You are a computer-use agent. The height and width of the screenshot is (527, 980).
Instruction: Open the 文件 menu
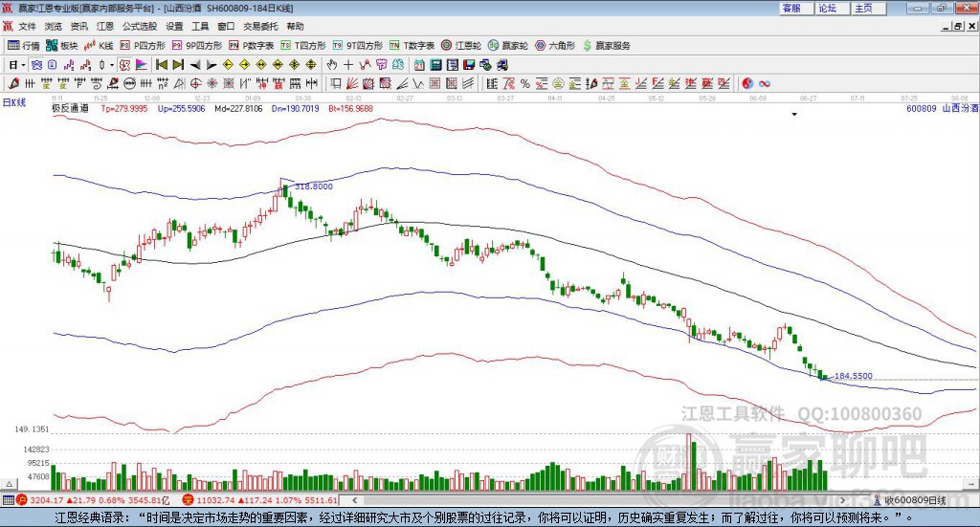[27, 26]
